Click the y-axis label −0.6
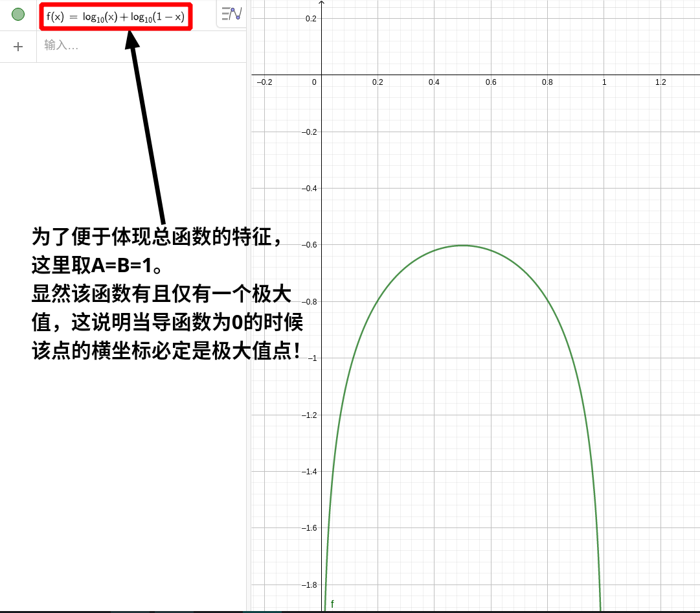Screen dimensions: 700x613 pos(309,245)
